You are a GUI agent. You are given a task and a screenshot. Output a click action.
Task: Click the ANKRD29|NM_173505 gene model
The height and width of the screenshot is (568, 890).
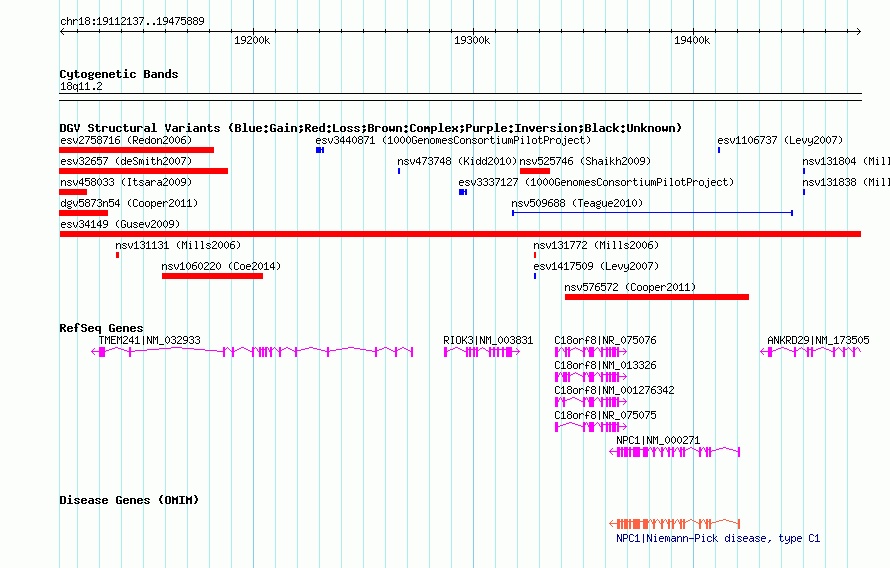click(x=811, y=352)
